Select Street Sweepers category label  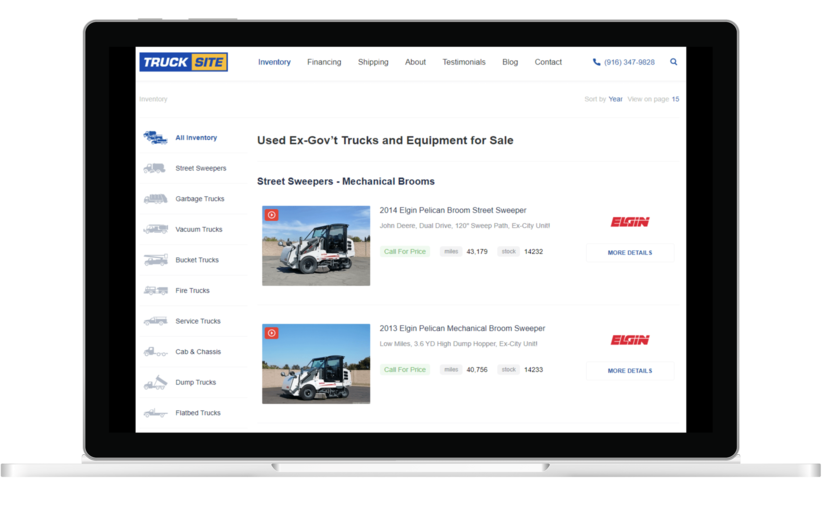click(201, 168)
